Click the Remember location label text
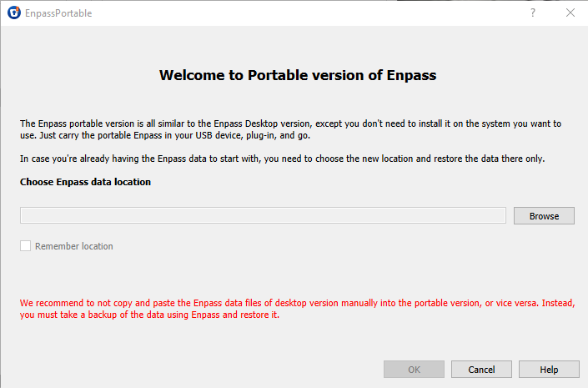 coord(73,246)
